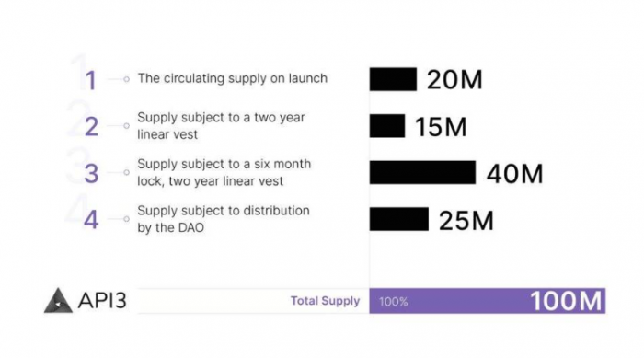The width and height of the screenshot is (644, 358).
Task: Click the small circle bullet beside item 4
Action: pyautogui.click(x=127, y=219)
